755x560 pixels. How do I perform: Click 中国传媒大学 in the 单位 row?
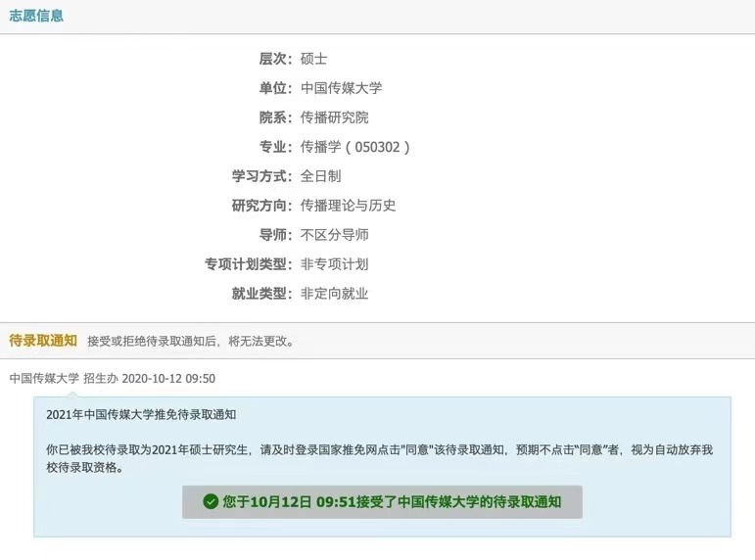pos(341,88)
